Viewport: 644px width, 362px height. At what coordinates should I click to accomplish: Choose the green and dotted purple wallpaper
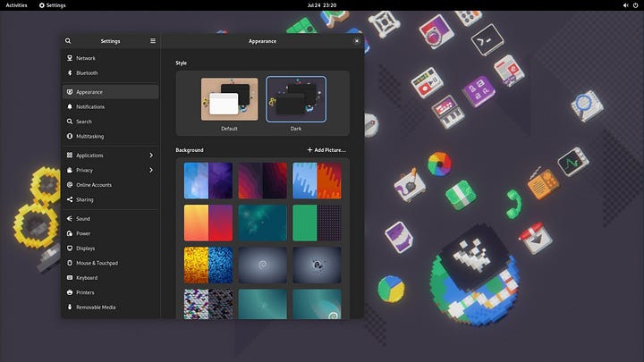(x=317, y=223)
